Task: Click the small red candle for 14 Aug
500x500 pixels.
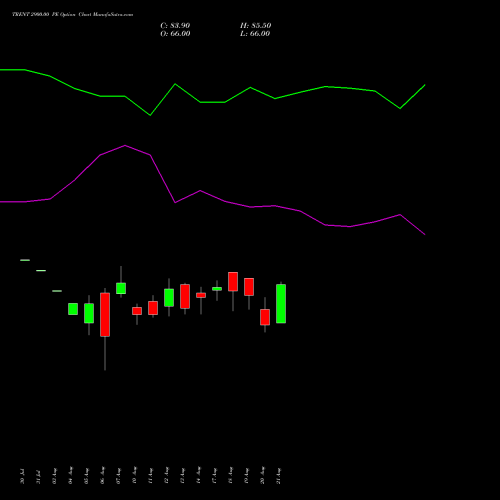Action: (x=201, y=295)
